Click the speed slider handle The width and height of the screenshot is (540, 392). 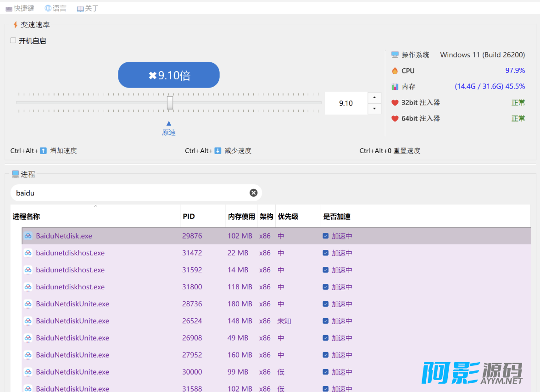170,103
